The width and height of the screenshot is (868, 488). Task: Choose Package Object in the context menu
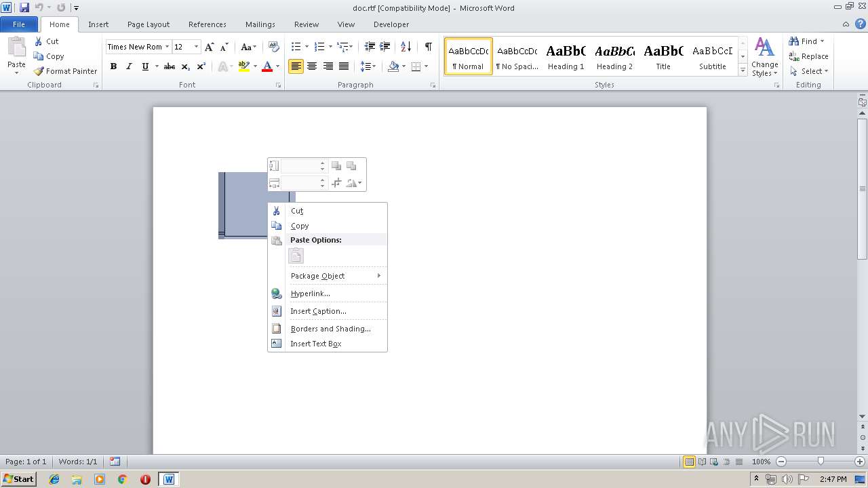pyautogui.click(x=328, y=276)
